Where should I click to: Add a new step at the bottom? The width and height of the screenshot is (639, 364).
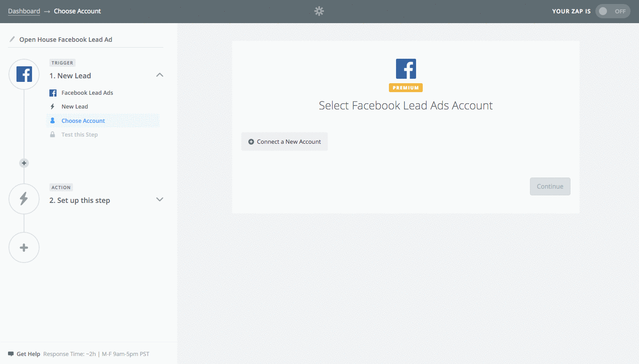(x=24, y=247)
